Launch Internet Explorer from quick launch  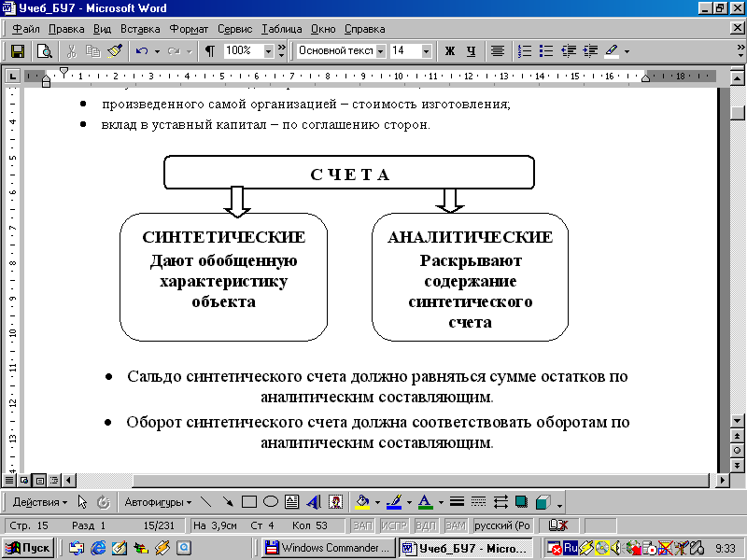[98, 548]
